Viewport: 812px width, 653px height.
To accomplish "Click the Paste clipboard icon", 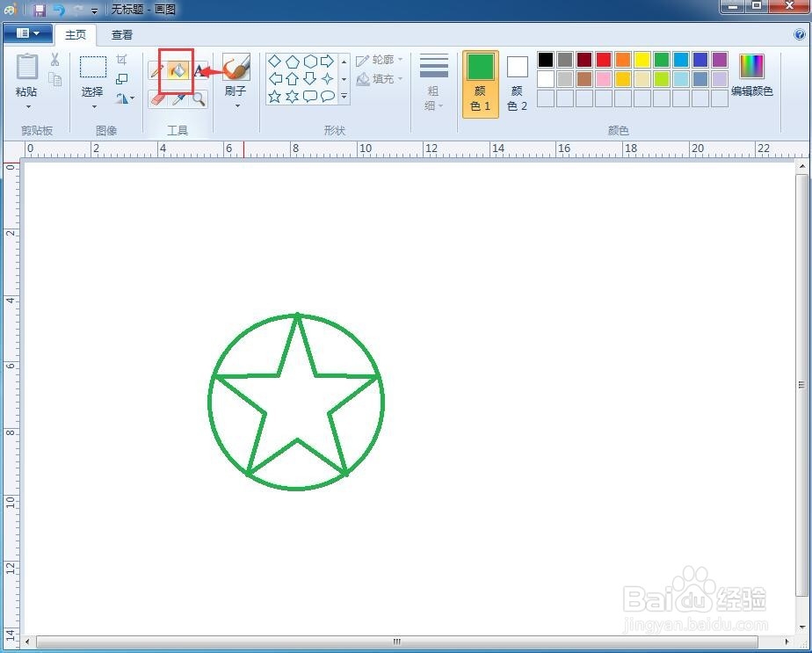I will tap(27, 68).
